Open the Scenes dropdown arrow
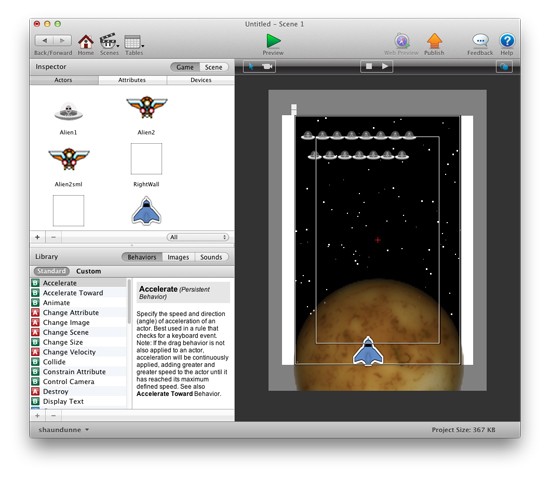550x479 pixels. (118, 46)
